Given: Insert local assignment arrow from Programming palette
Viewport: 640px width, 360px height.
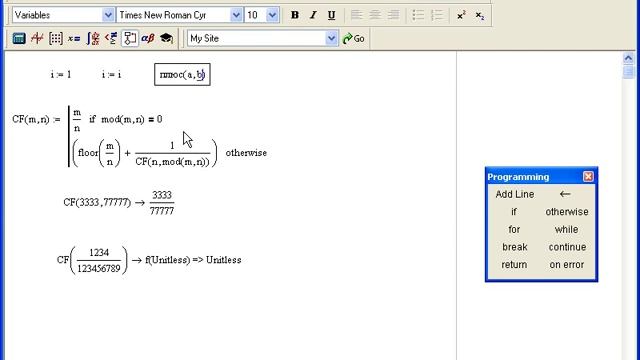Looking at the screenshot, I should [x=565, y=194].
